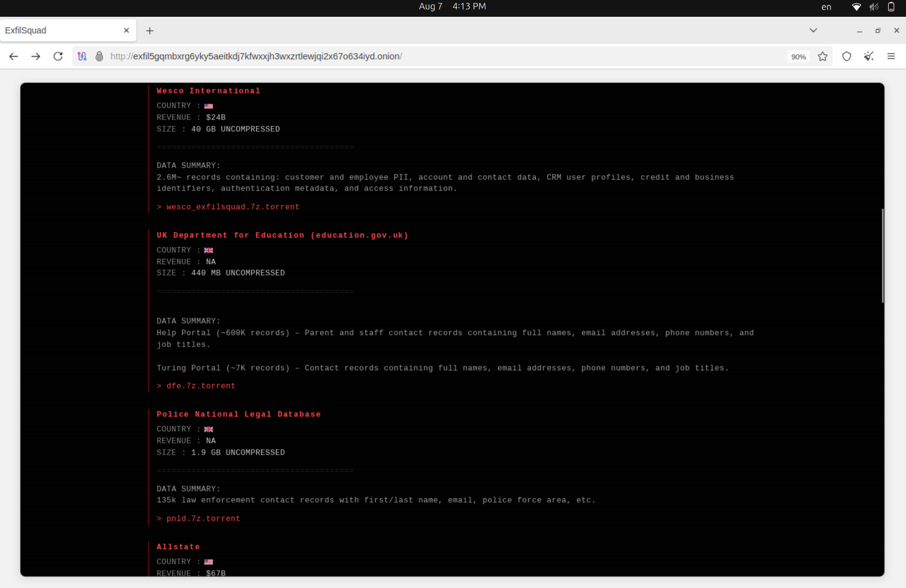Minimize the browser window
Viewport: 906px width, 588px height.
click(x=860, y=31)
